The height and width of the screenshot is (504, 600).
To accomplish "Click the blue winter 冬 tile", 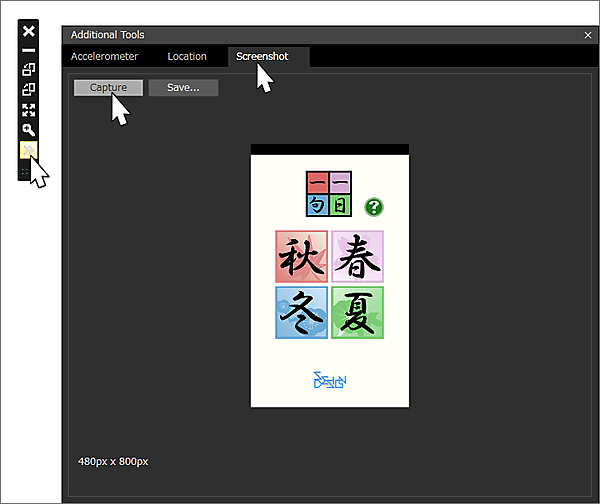I will [302, 312].
